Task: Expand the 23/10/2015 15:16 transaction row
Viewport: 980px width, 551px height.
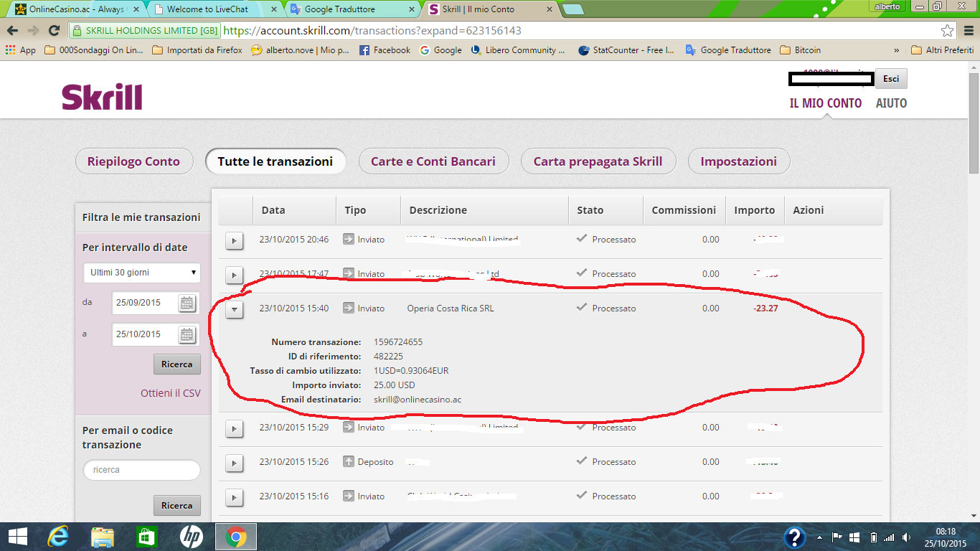Action: [235, 497]
